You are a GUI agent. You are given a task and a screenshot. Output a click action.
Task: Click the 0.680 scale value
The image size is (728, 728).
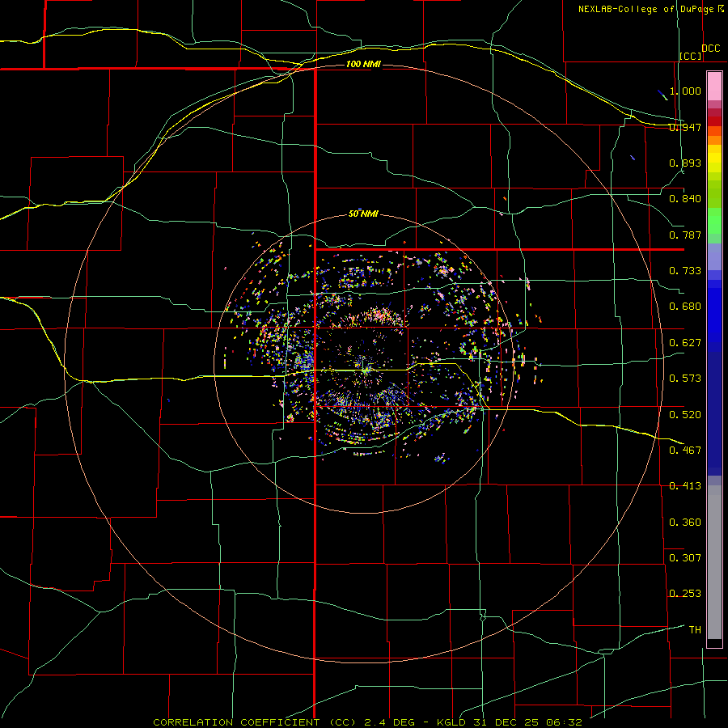pyautogui.click(x=685, y=307)
